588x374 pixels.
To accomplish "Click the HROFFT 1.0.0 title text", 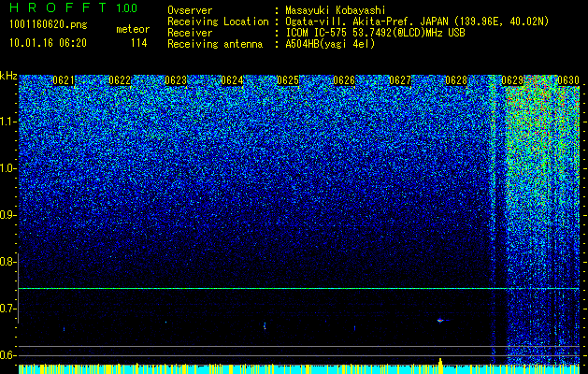I will pos(74,7).
